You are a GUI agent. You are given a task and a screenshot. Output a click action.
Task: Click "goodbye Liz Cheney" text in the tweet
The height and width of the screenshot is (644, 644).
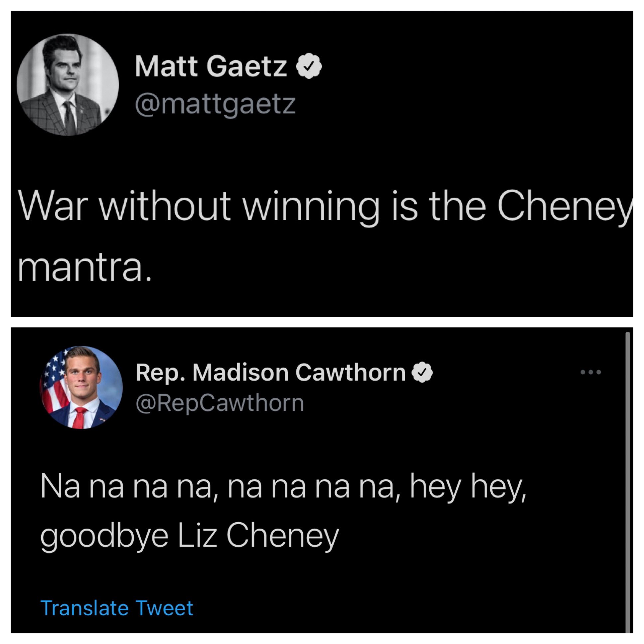[189, 536]
